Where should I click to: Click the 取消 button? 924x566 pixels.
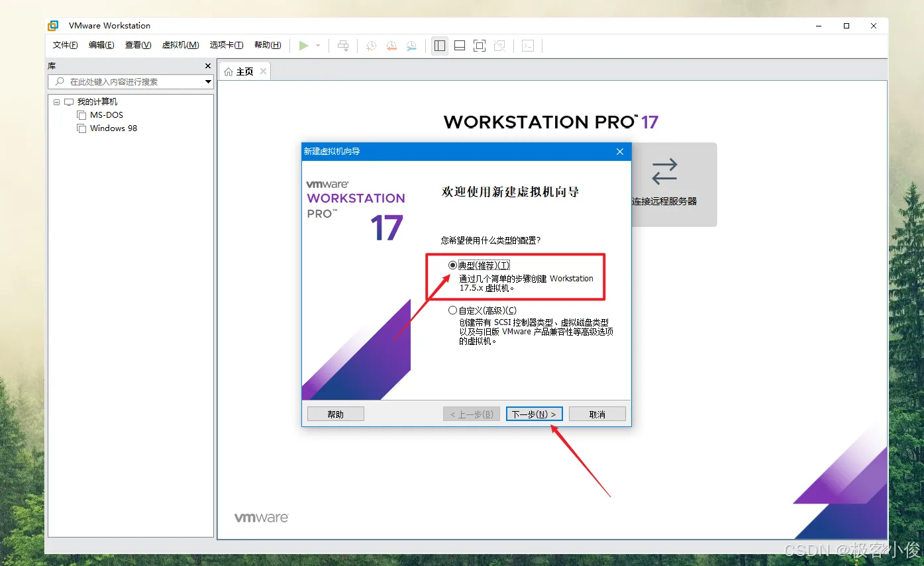click(597, 414)
